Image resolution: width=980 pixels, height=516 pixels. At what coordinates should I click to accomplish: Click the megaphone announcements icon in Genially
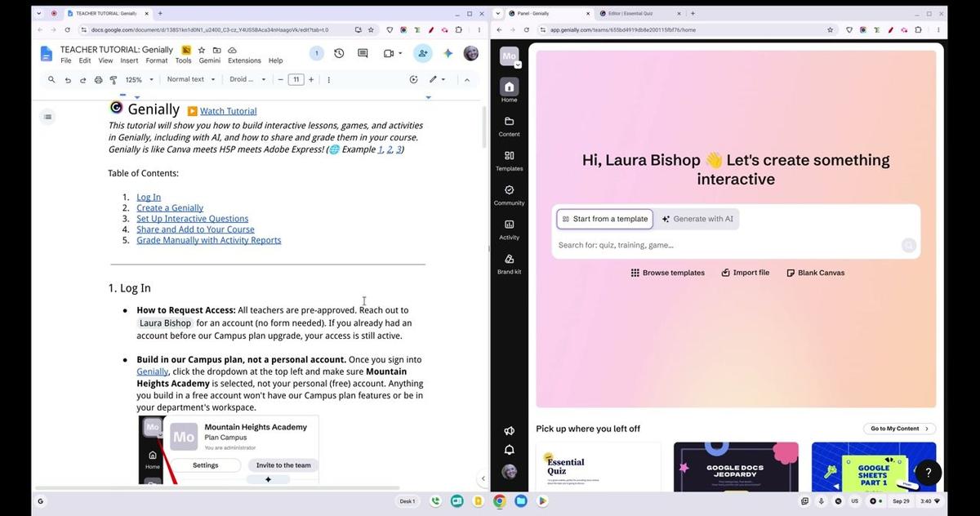click(x=509, y=430)
